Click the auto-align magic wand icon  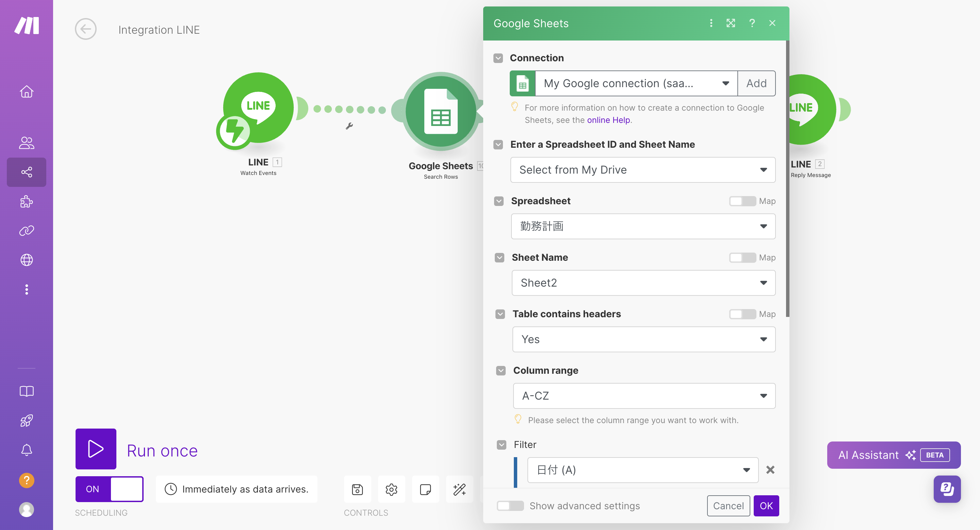click(x=459, y=489)
